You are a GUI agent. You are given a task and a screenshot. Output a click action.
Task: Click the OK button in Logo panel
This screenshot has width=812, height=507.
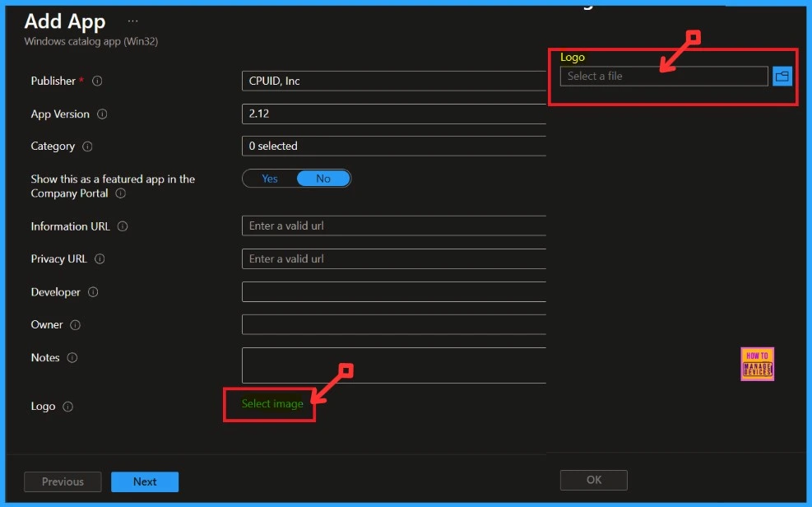click(594, 480)
